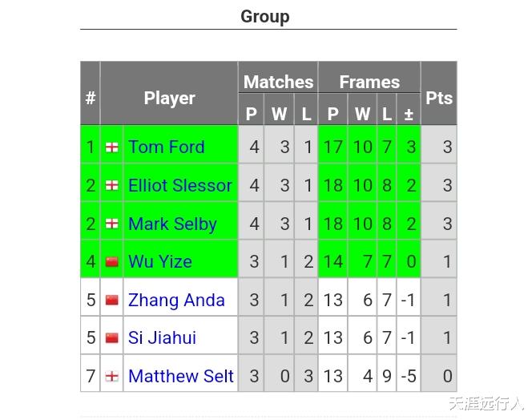This screenshot has height=420, width=532.
Task: Click the Pts column header
Action: pyautogui.click(x=439, y=98)
